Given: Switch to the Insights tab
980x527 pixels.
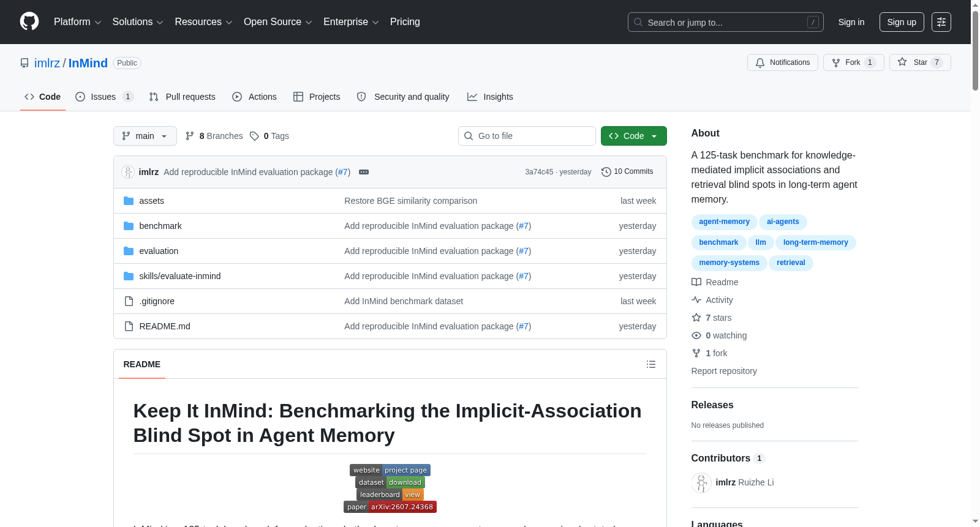Looking at the screenshot, I should click(490, 97).
